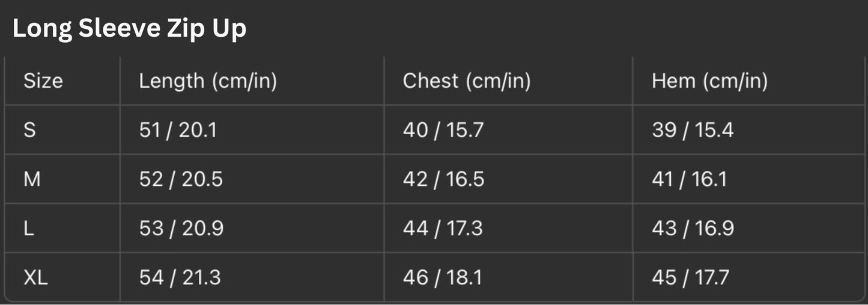Select the S size row label
868x305 pixels.
29,130
